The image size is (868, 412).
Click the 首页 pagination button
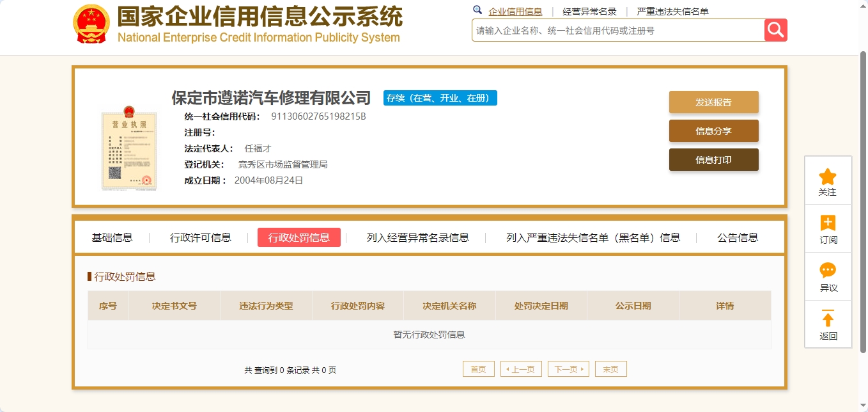[x=478, y=369]
